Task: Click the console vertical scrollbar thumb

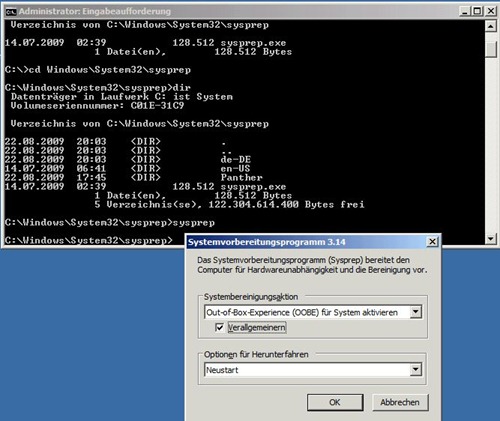Action: point(490,49)
